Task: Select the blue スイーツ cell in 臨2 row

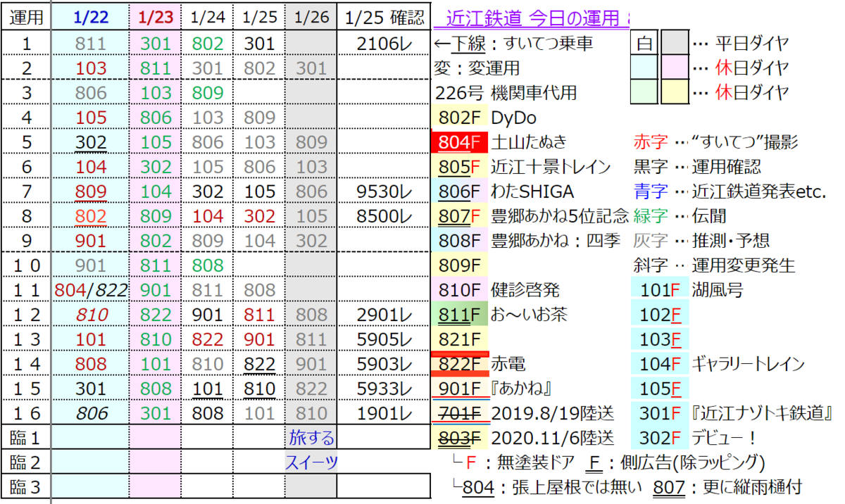Action: pos(311,462)
